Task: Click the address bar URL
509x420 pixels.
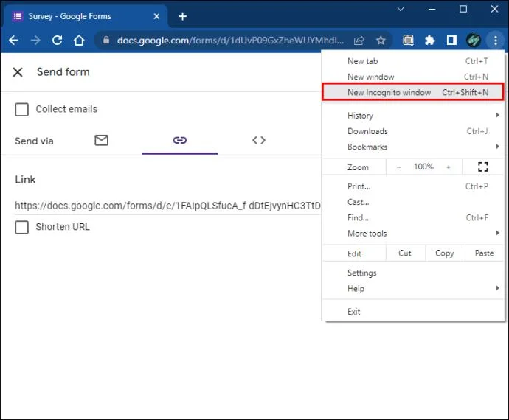Action: pyautogui.click(x=230, y=41)
